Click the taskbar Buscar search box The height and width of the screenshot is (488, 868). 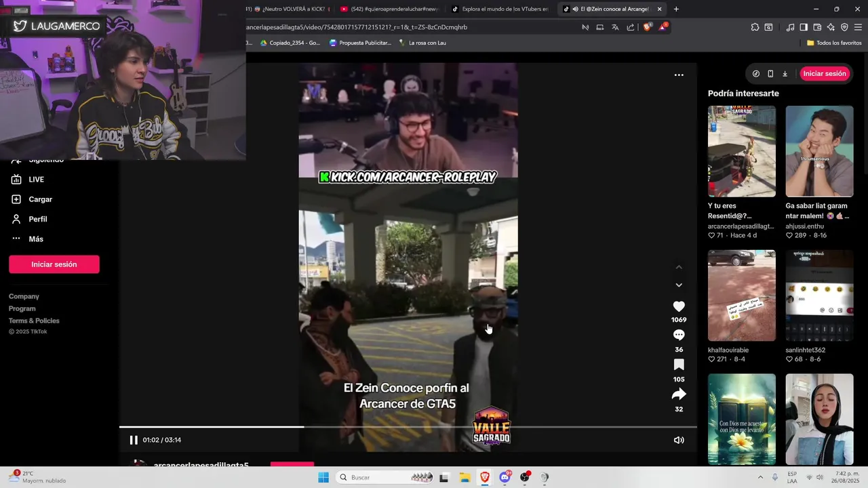(x=387, y=477)
